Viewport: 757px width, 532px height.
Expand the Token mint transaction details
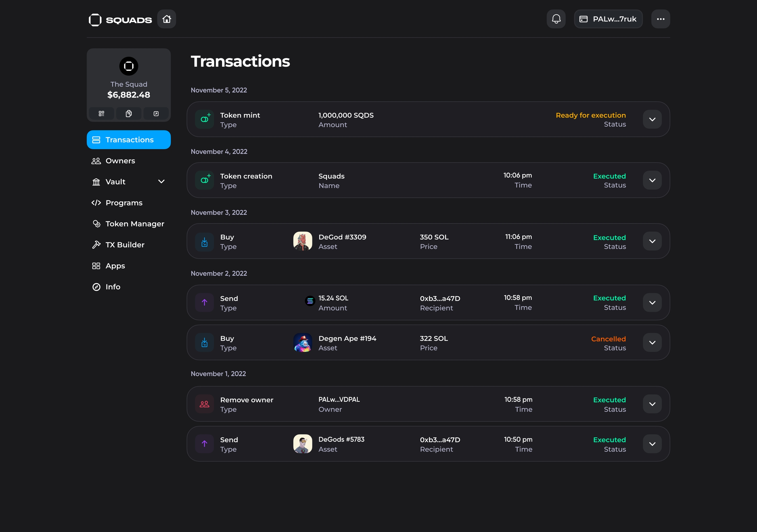652,119
